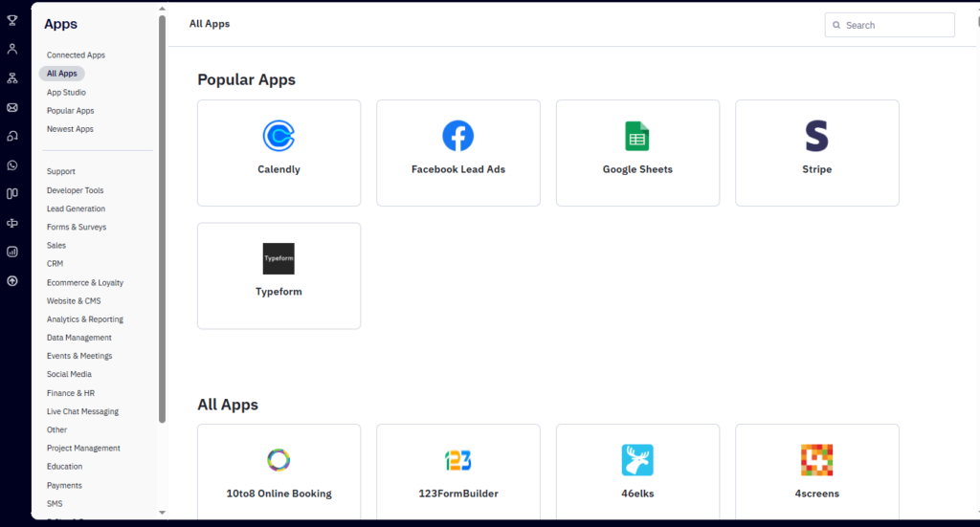980x527 pixels.
Task: Filter apps by Developer Tools category
Action: coord(75,190)
